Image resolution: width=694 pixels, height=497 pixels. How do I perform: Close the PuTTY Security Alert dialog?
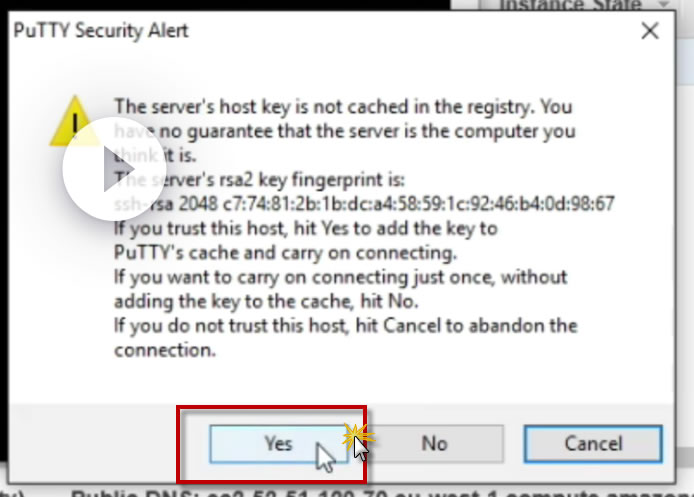click(650, 31)
